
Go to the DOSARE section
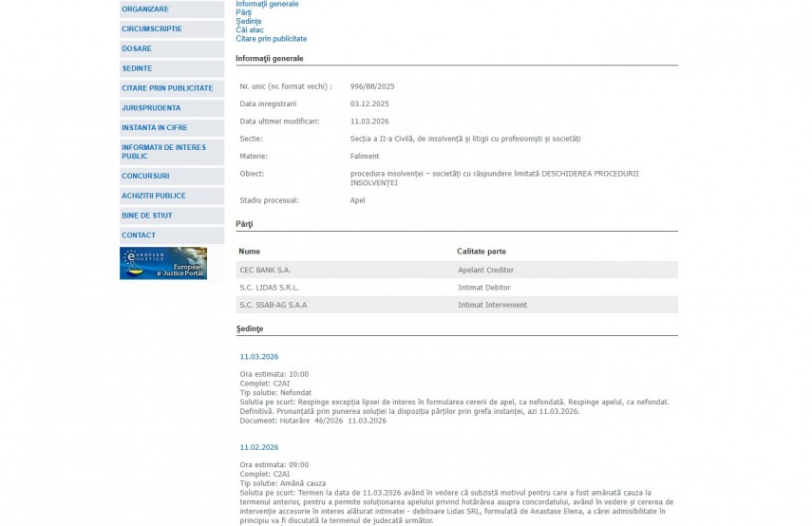coord(137,48)
